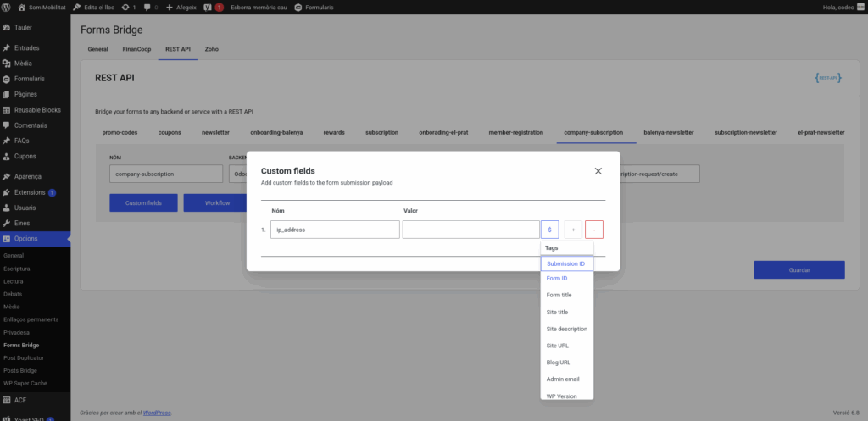The width and height of the screenshot is (868, 421).
Task: Open WP Super Cache submenu item
Action: pos(25,384)
